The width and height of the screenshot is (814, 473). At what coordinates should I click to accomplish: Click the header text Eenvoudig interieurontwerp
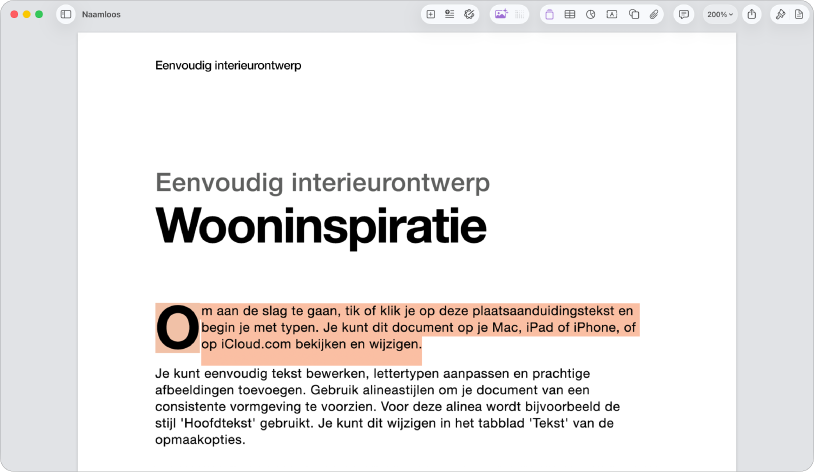click(x=228, y=65)
